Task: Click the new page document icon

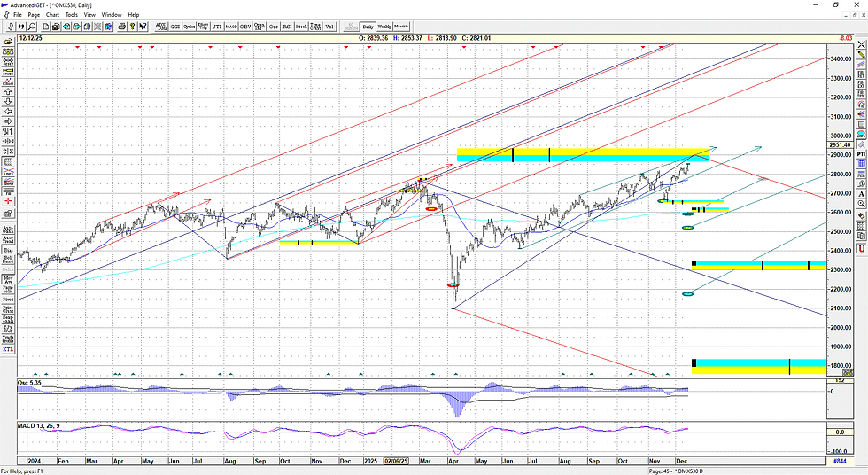Action: pos(46,27)
